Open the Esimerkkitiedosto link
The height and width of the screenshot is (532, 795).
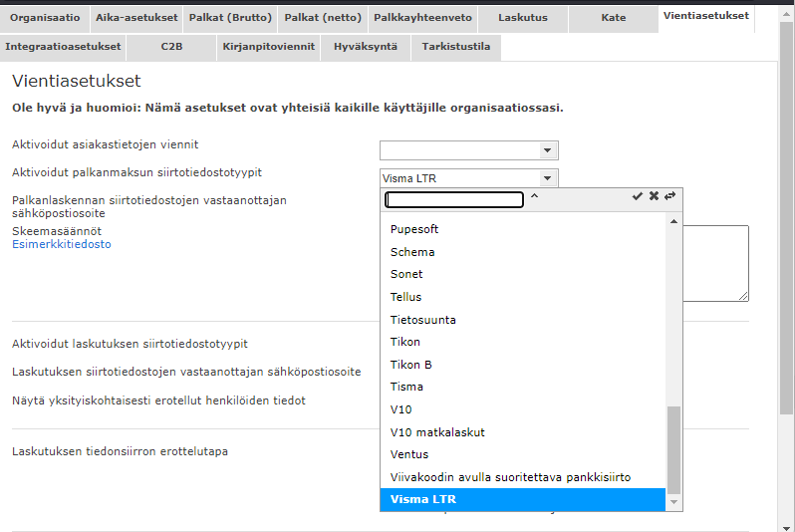[x=61, y=244]
